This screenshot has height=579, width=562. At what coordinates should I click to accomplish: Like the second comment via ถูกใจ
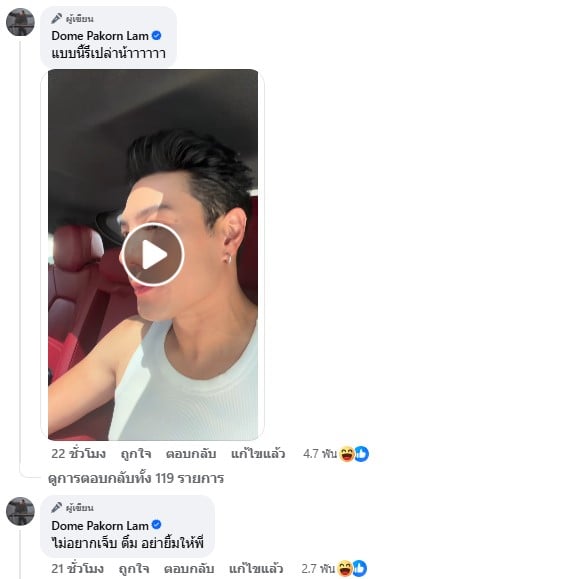134,568
